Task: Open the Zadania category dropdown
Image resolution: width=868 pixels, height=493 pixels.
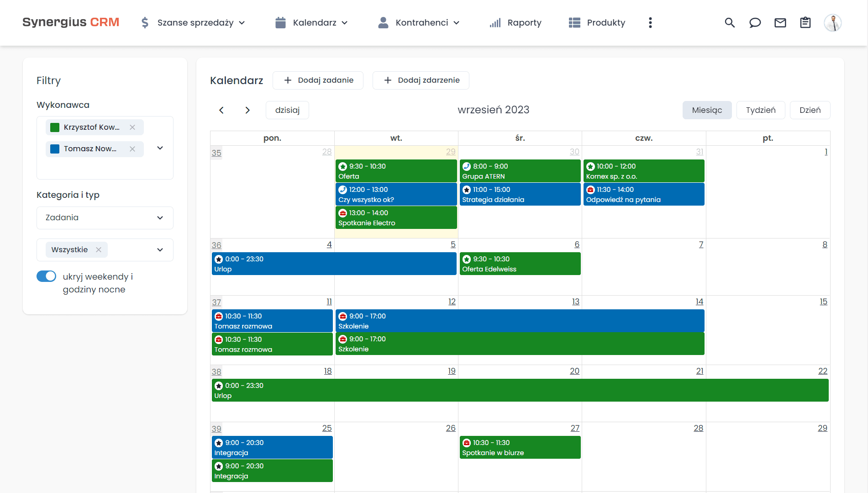Action: tap(160, 218)
